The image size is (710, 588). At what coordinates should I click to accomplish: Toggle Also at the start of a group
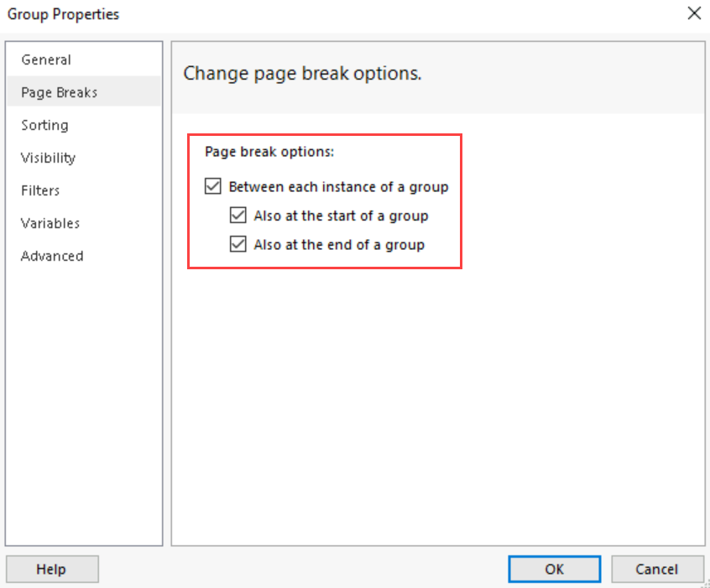pyautogui.click(x=238, y=215)
